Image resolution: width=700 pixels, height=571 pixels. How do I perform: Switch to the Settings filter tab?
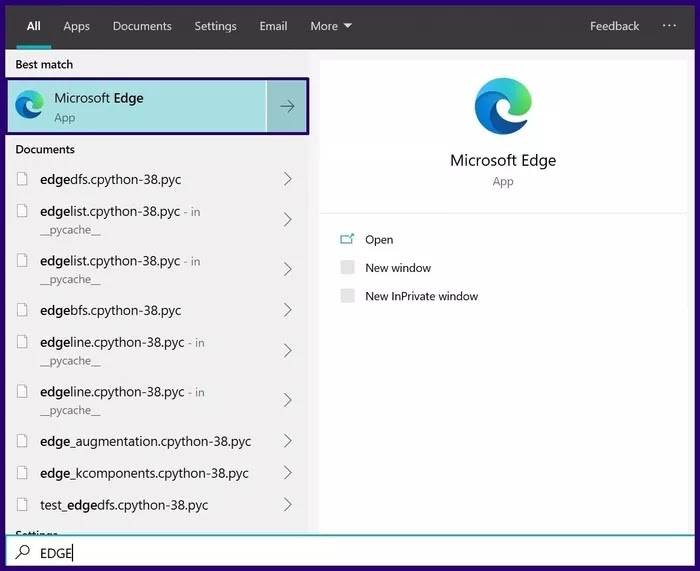215,26
